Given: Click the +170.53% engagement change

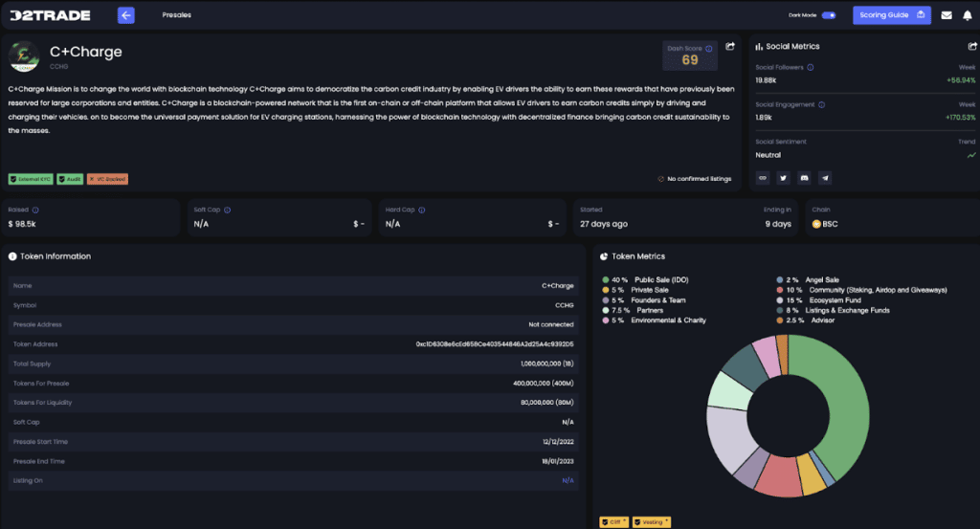Looking at the screenshot, I should (x=960, y=118).
